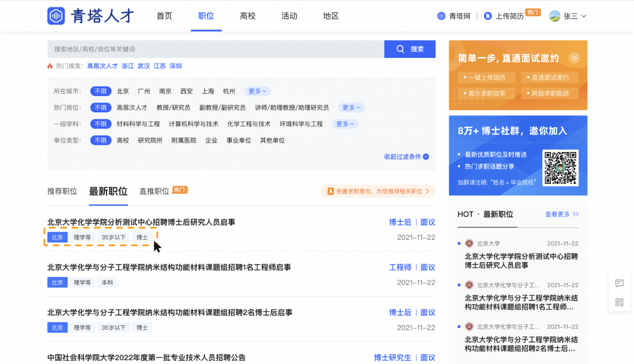This screenshot has height=364, width=634.
Task: Click the 青塔人才 logo icon
Action: point(56,16)
